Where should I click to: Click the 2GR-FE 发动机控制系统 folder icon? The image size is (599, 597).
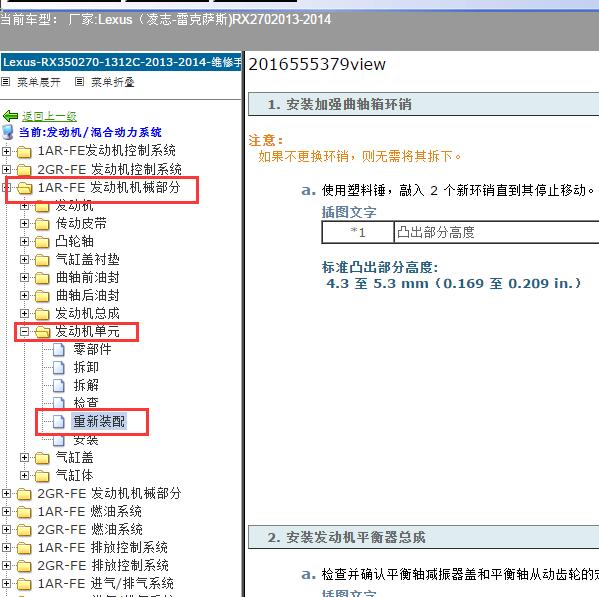[x=24, y=170]
